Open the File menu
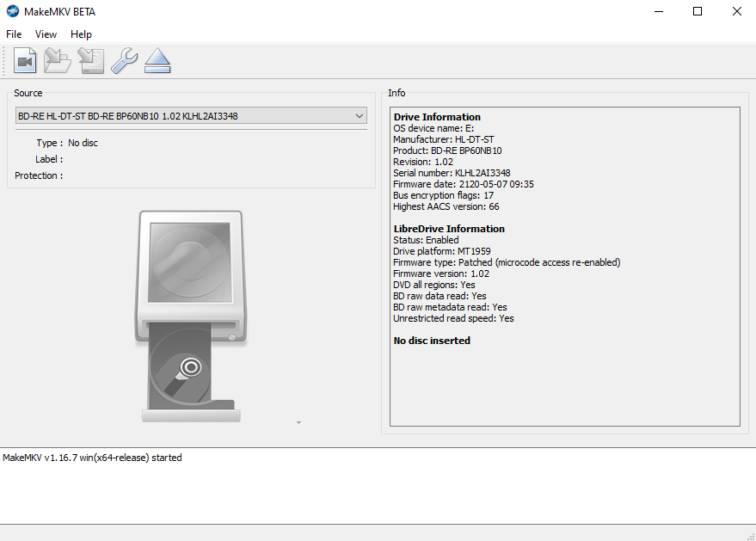Screen dimensions: 756x541 point(14,34)
